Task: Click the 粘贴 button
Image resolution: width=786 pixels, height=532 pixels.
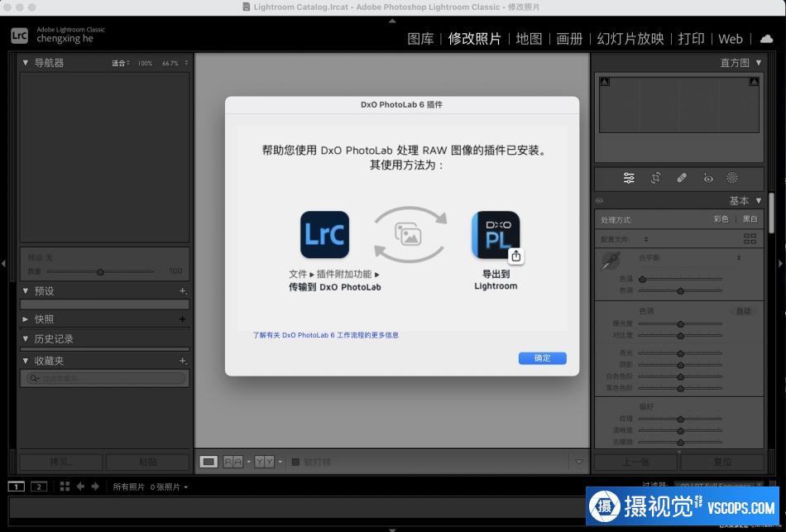Action: click(x=148, y=462)
